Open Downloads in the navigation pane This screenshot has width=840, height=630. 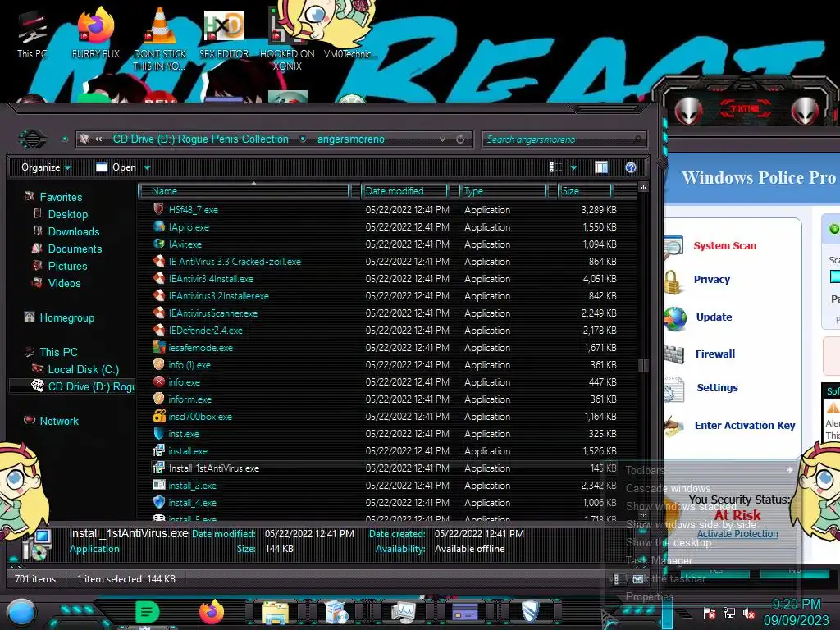pos(73,231)
